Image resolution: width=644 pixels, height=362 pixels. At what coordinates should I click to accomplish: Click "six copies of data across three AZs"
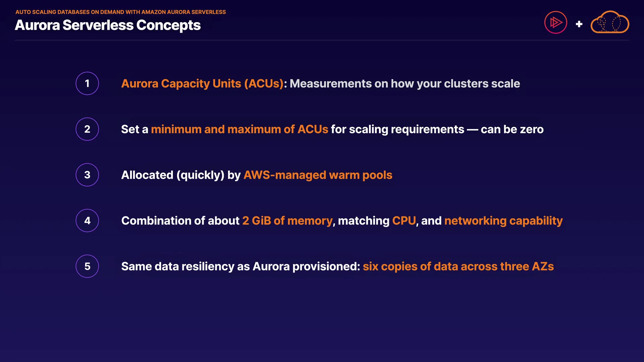[x=458, y=266]
